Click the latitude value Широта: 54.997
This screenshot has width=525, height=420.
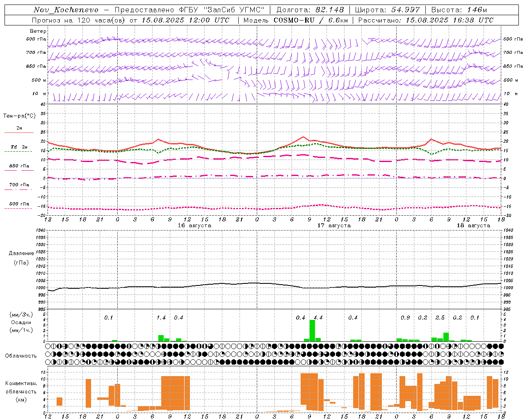388,10
